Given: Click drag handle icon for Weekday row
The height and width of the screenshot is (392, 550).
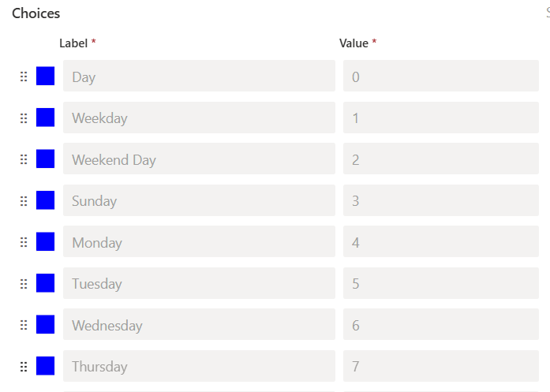Looking at the screenshot, I should [x=24, y=118].
